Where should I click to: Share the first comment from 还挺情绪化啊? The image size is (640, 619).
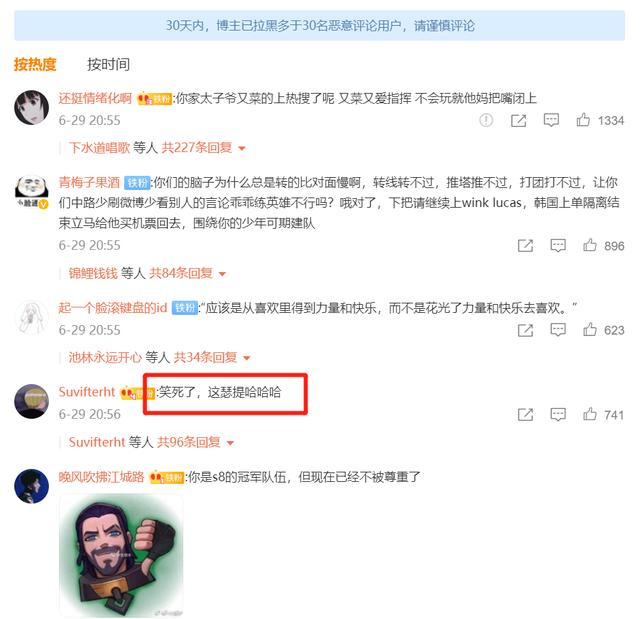click(518, 120)
